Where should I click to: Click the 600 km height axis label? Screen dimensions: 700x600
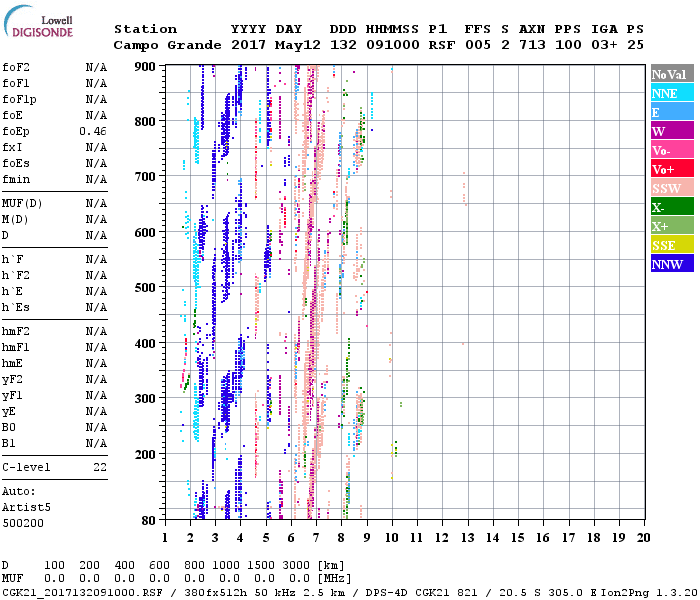[x=145, y=232]
